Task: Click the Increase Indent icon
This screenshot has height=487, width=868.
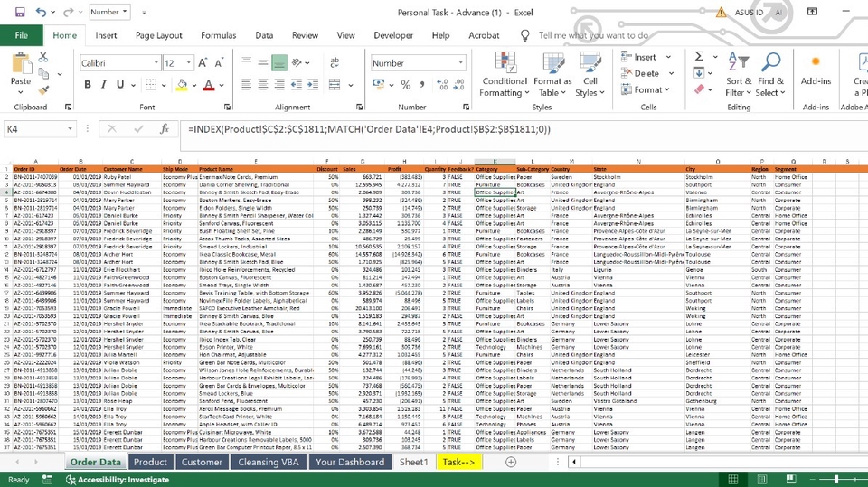Action: (313, 85)
